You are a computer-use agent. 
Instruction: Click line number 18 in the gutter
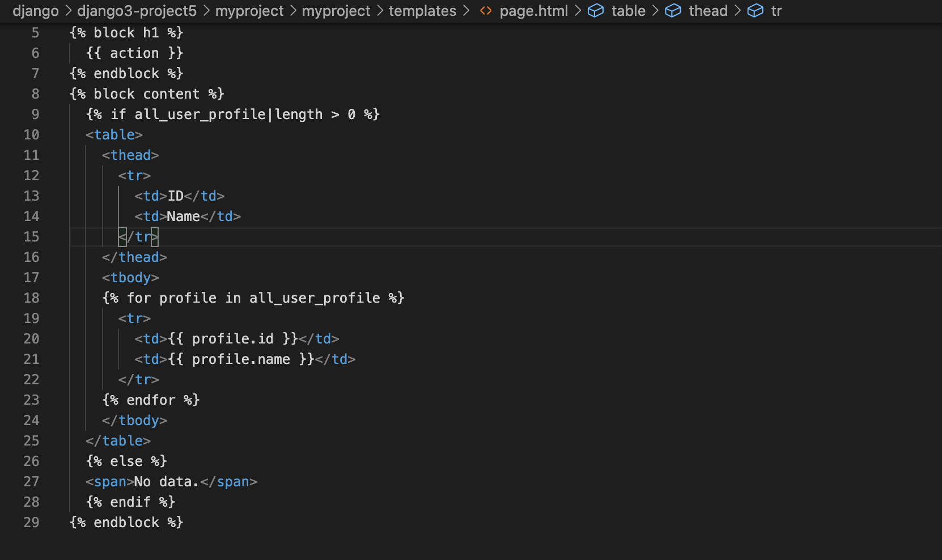[x=31, y=298]
